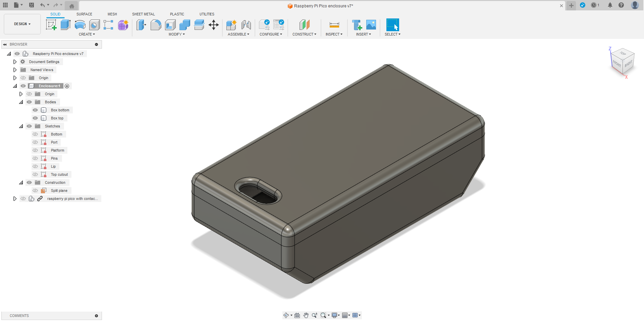This screenshot has height=321, width=644.
Task: Activate the Pan tool in navigation bar
Action: coord(306,315)
